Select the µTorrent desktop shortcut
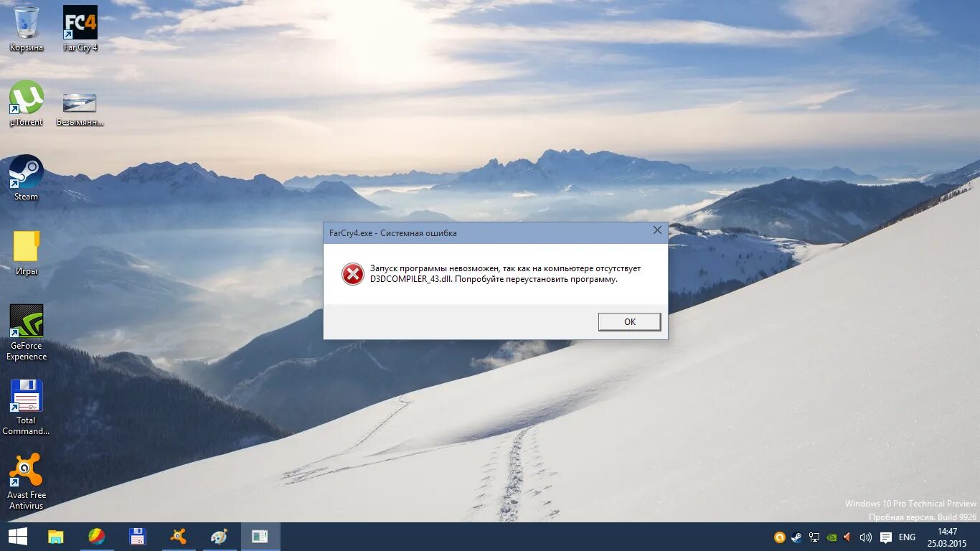 coord(27,104)
